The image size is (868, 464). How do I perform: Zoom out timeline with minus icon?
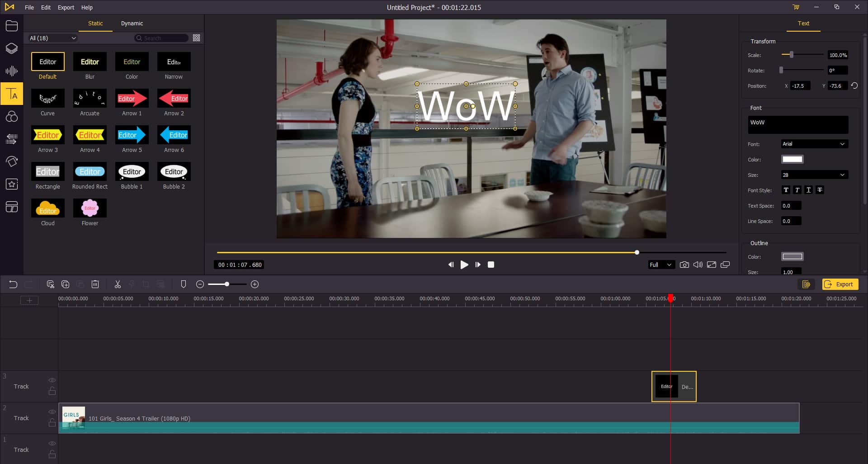200,284
